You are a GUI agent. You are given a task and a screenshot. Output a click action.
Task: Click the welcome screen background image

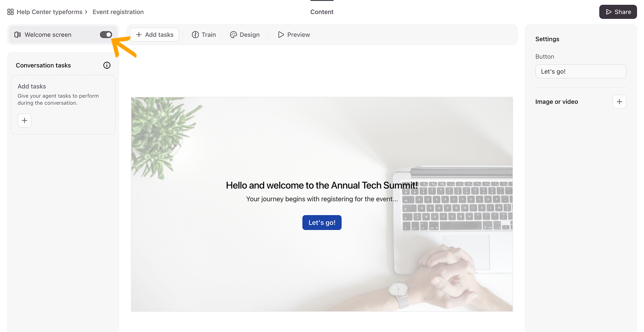pos(322,131)
